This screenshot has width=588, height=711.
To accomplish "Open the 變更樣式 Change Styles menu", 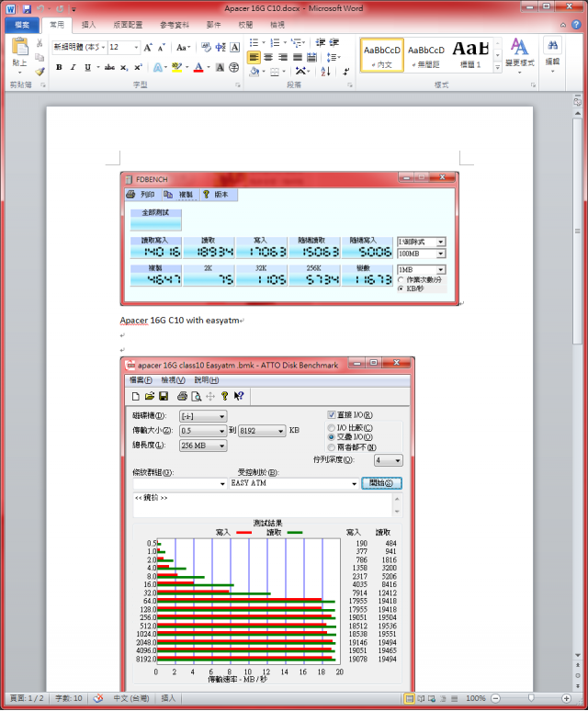I will (519, 55).
